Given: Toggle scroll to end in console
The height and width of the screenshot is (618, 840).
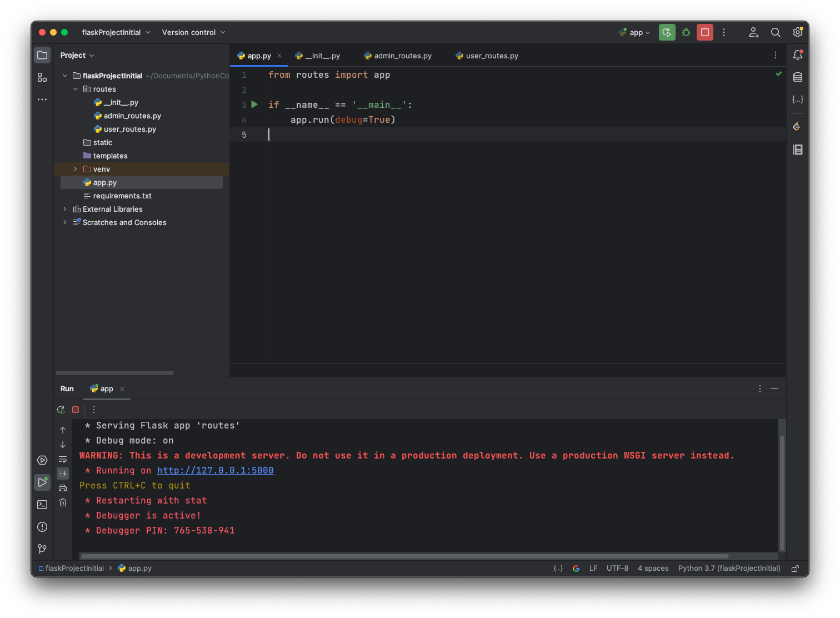Looking at the screenshot, I should tap(63, 474).
